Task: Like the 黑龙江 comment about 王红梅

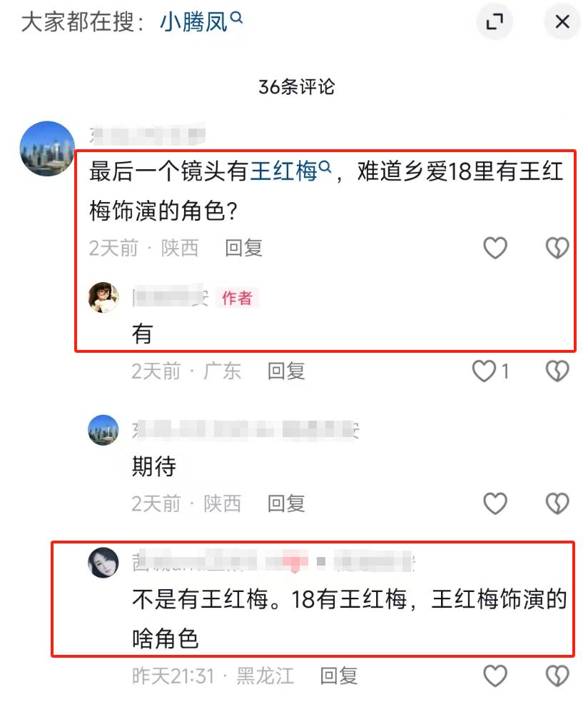Action: click(495, 676)
